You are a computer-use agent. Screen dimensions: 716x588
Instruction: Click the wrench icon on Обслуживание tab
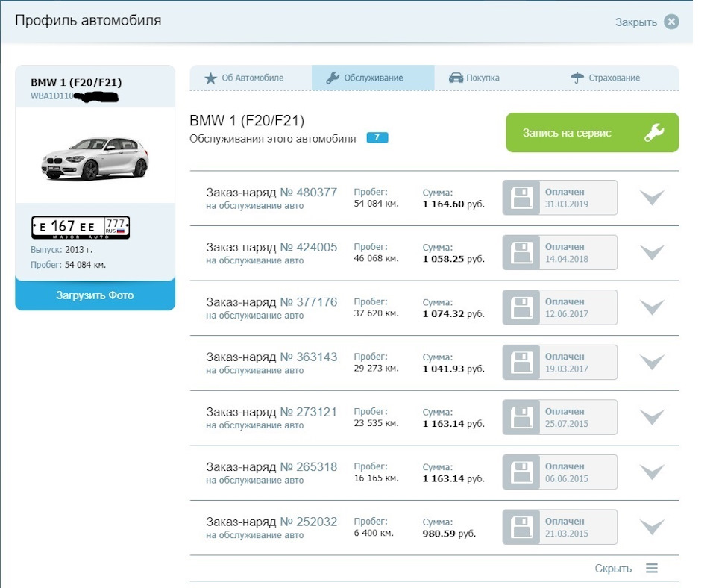[333, 78]
